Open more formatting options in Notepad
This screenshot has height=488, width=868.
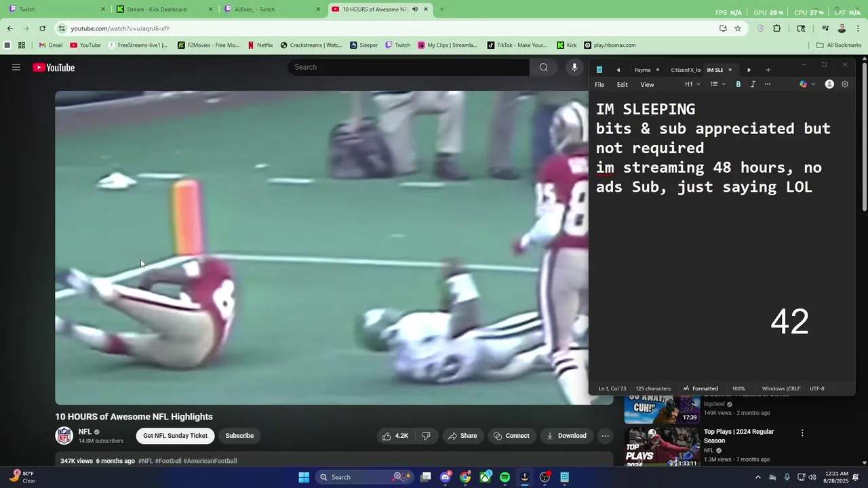coord(768,84)
